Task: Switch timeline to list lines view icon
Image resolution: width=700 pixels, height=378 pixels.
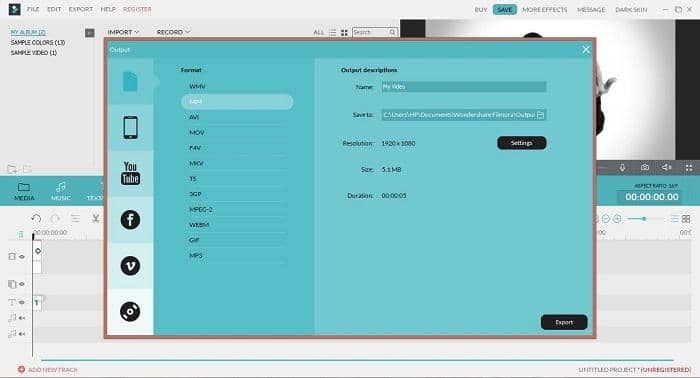Action: pyautogui.click(x=674, y=219)
